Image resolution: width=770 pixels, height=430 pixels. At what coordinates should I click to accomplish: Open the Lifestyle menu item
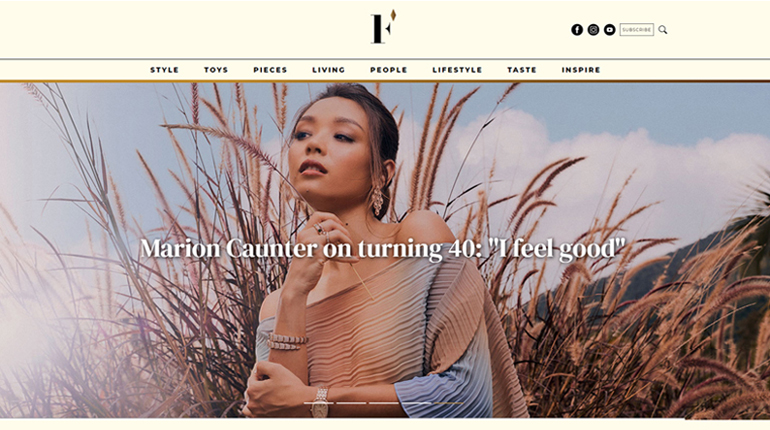point(457,70)
